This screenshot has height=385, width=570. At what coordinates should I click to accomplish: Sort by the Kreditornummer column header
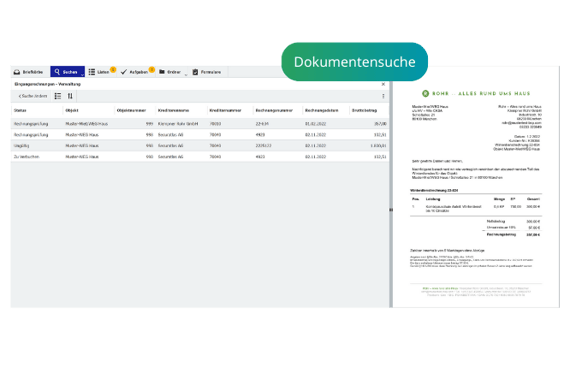pyautogui.click(x=225, y=111)
